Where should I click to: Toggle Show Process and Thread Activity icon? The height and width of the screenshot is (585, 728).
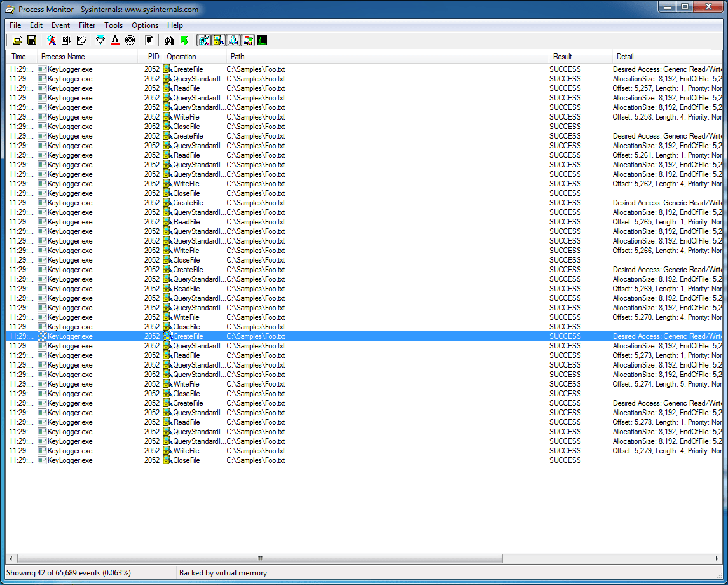(249, 41)
